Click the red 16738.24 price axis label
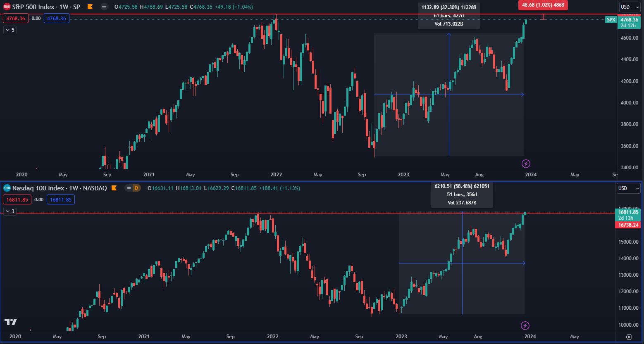 pyautogui.click(x=628, y=225)
